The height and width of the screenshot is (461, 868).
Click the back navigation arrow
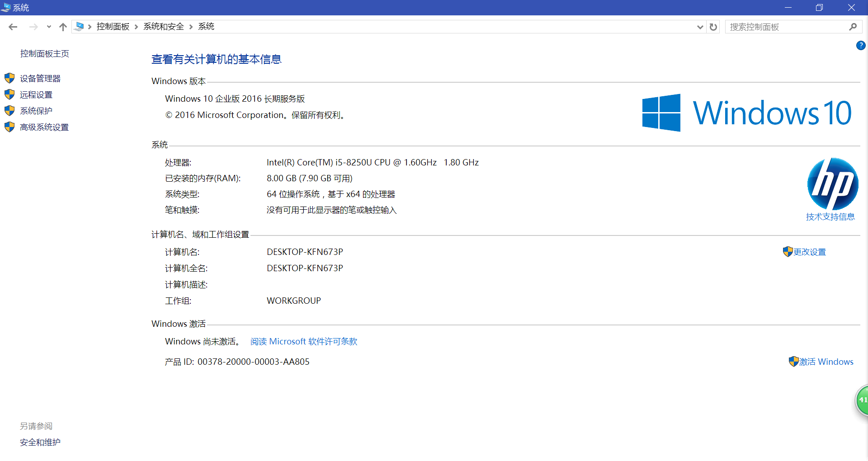(13, 27)
